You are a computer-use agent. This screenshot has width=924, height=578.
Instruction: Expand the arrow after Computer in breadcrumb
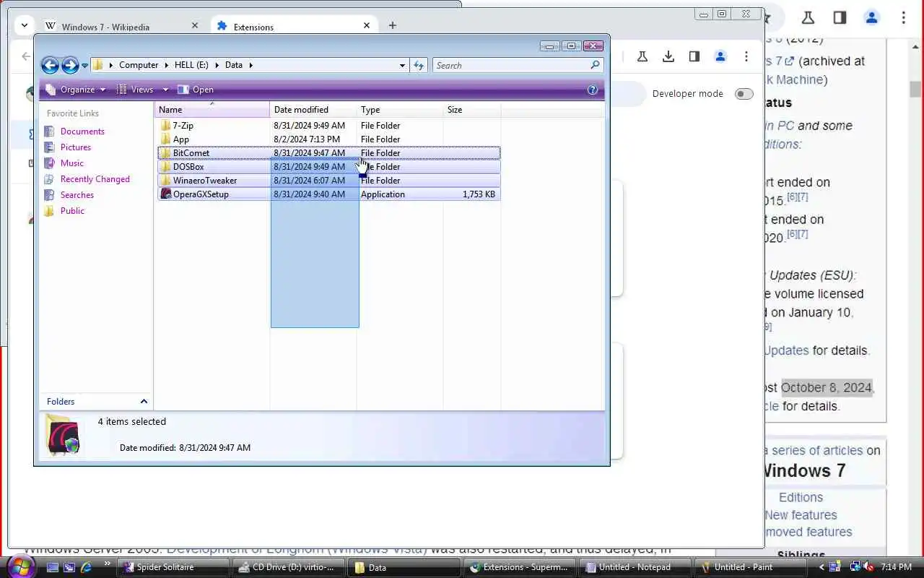tap(167, 65)
